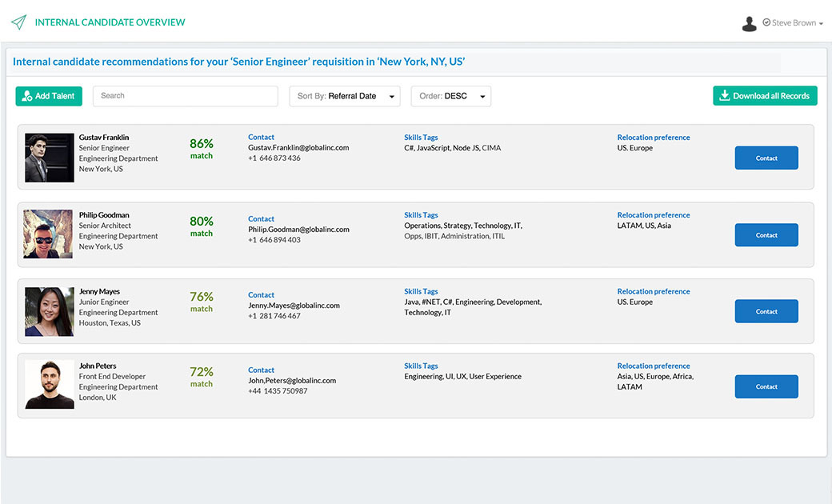Open Jenny Mayes' profile photo
Viewport: 832px width, 504px height.
(50, 312)
